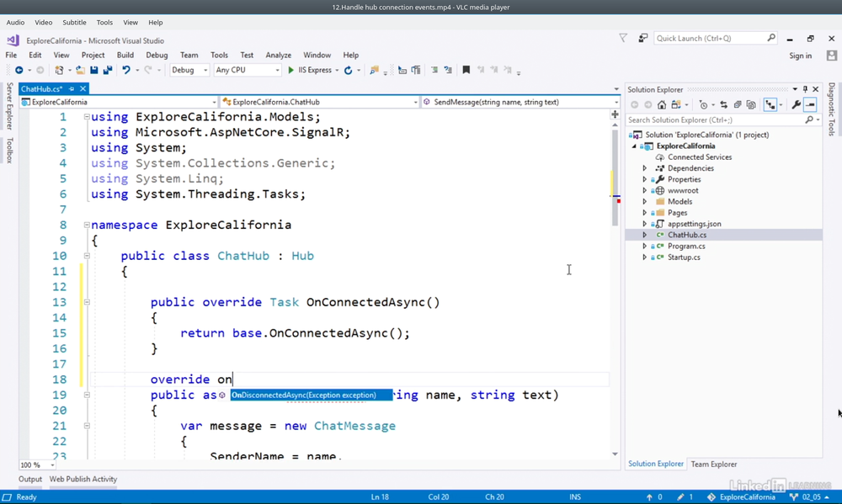Click the Sign in link
This screenshot has width=842, height=504.
click(800, 56)
